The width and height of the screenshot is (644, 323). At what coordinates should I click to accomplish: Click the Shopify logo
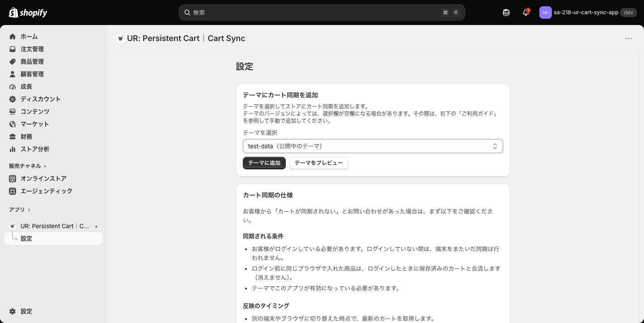[28, 13]
